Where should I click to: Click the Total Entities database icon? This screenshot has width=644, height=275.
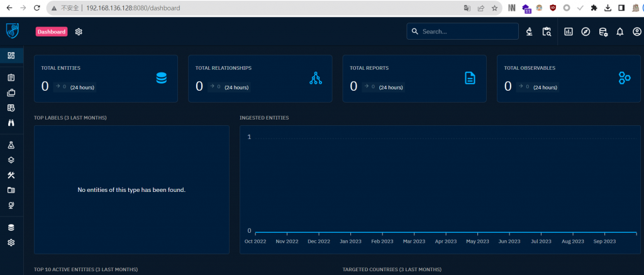(x=162, y=78)
